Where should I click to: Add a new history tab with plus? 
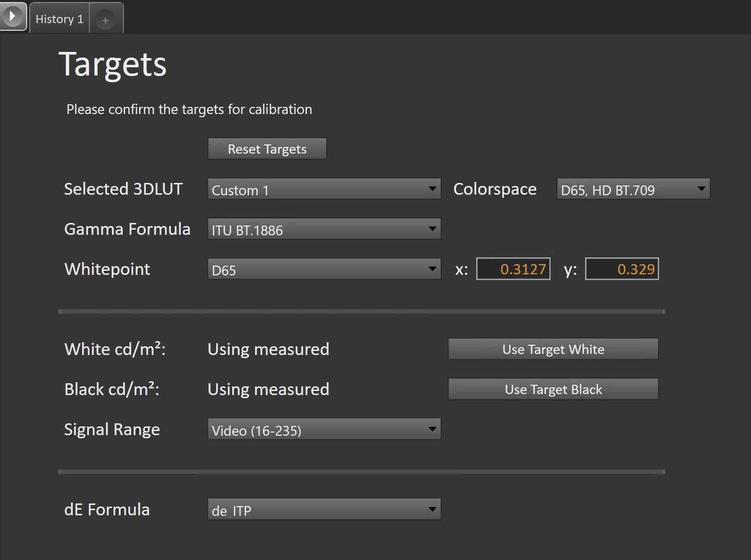[x=105, y=20]
